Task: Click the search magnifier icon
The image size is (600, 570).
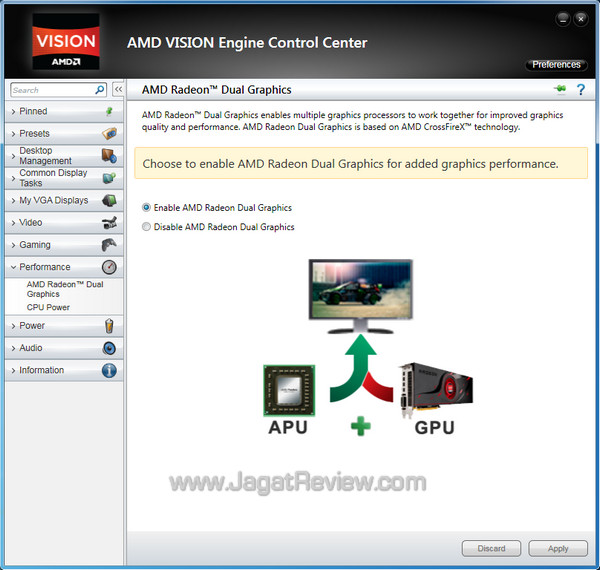Action: coord(99,90)
